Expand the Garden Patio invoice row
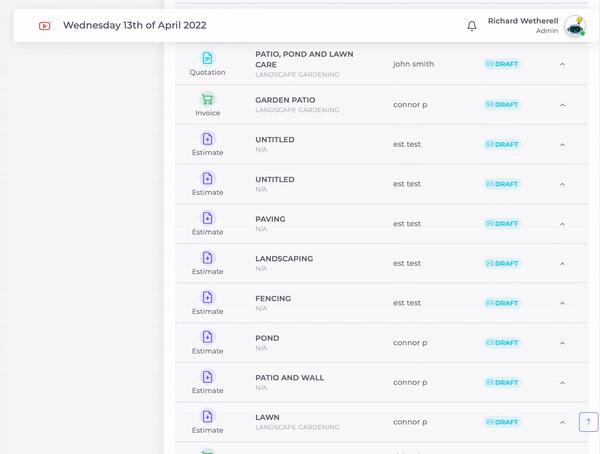The height and width of the screenshot is (454, 600). point(562,105)
